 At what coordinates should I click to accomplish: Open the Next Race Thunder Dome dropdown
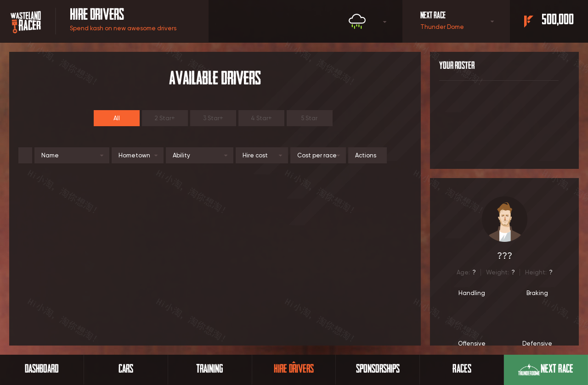point(492,22)
